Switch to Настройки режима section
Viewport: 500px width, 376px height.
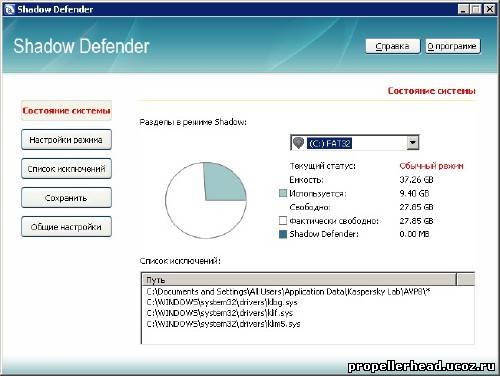pos(66,139)
